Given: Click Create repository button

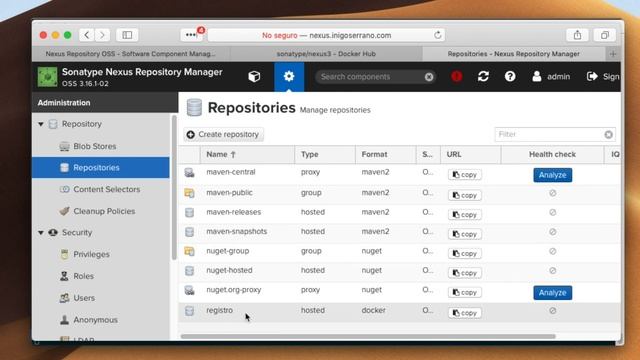Looking at the screenshot, I should 223,134.
